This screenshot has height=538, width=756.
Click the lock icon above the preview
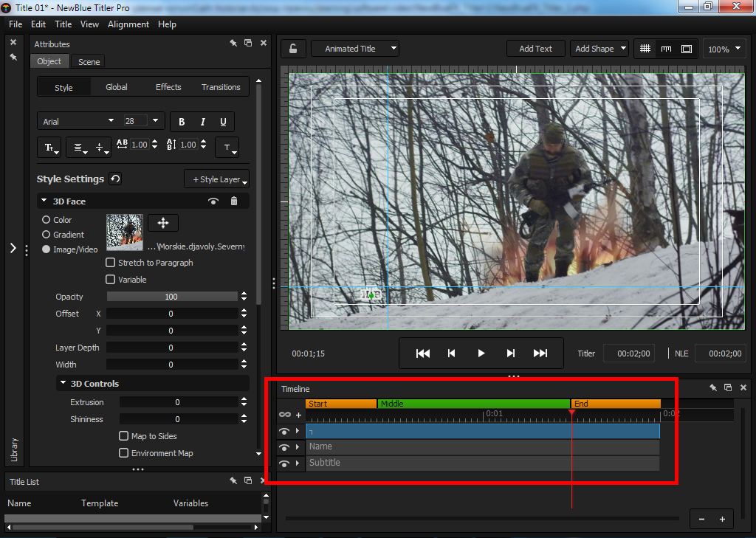(x=293, y=49)
